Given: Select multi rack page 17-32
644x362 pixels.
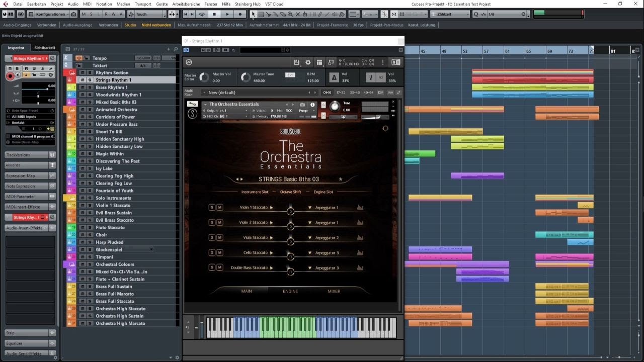Looking at the screenshot, I should [x=341, y=93].
